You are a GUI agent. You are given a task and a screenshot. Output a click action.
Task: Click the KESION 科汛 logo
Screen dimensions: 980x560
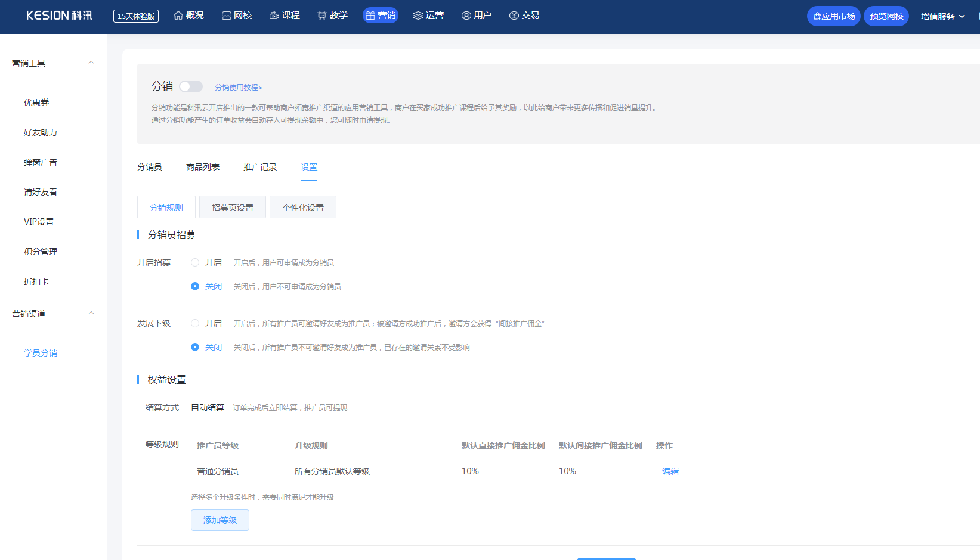click(x=60, y=16)
